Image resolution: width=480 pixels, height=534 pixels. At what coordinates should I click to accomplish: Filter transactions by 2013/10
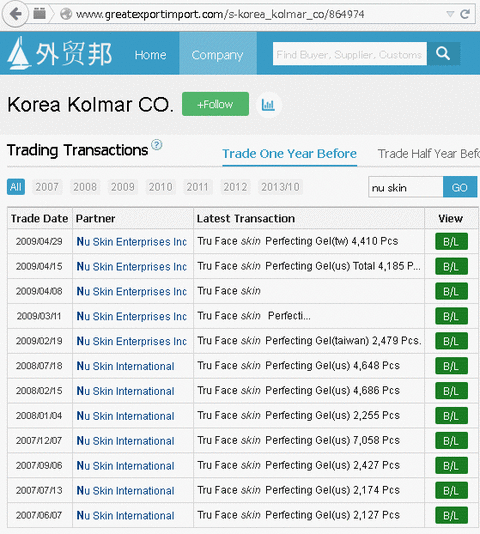(x=280, y=187)
